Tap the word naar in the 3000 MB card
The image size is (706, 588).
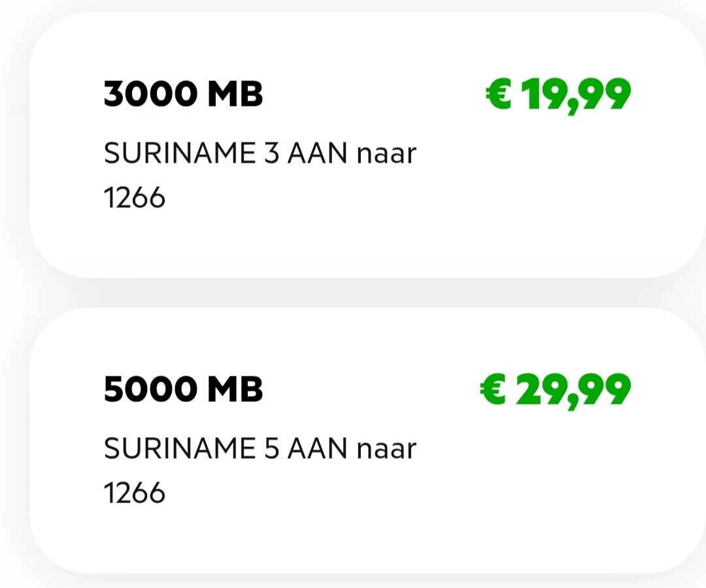pos(386,154)
